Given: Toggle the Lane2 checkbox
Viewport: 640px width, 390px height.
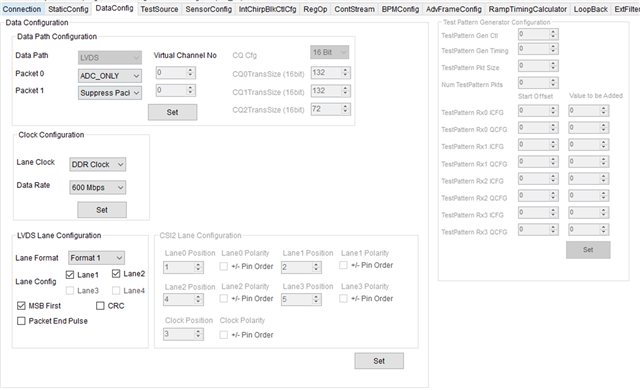Looking at the screenshot, I should coord(116,273).
